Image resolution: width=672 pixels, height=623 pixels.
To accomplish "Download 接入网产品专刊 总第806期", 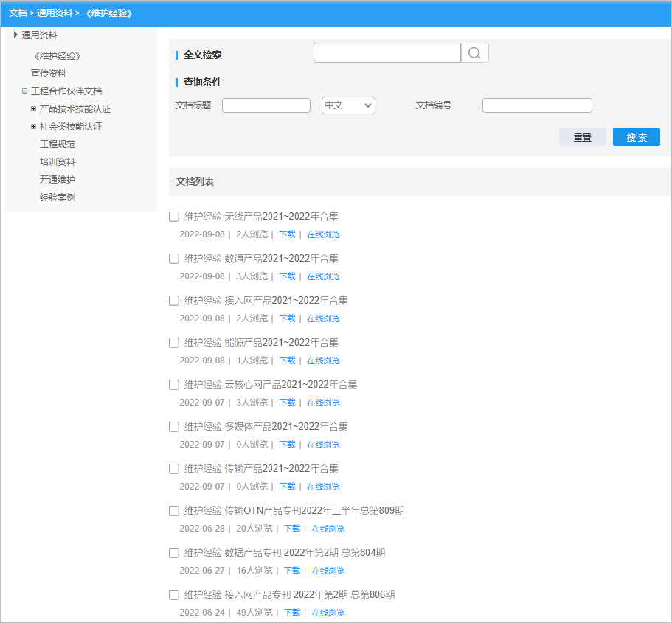I will click(x=293, y=612).
